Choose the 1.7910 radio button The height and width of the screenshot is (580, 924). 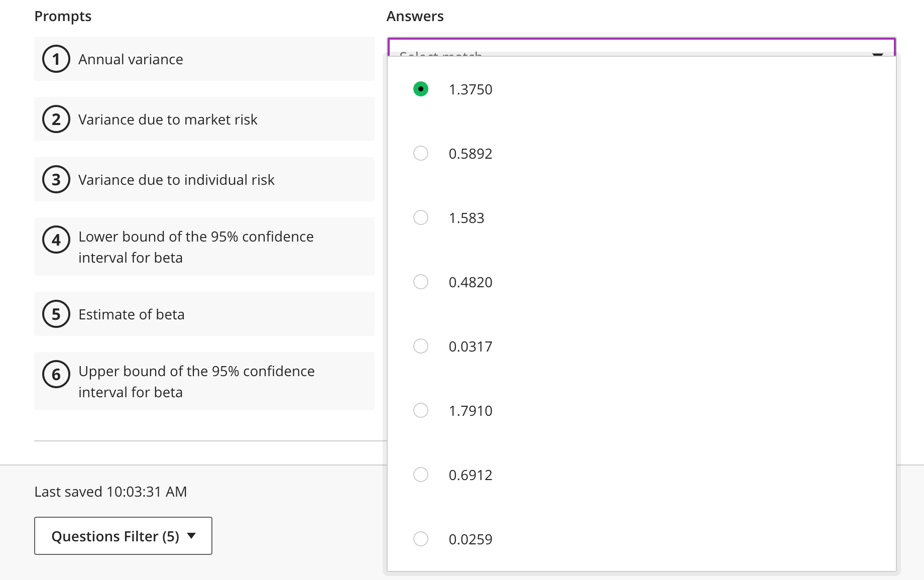pyautogui.click(x=421, y=410)
